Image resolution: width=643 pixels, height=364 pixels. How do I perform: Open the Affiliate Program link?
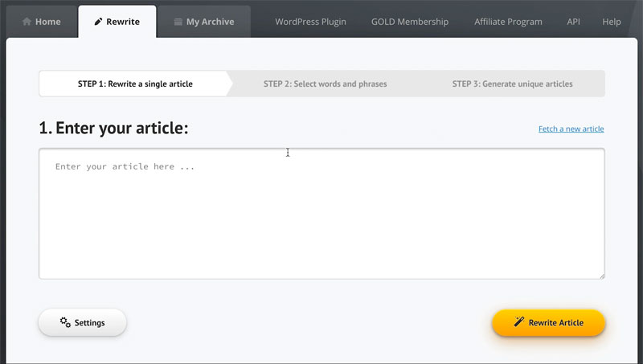[x=508, y=22]
